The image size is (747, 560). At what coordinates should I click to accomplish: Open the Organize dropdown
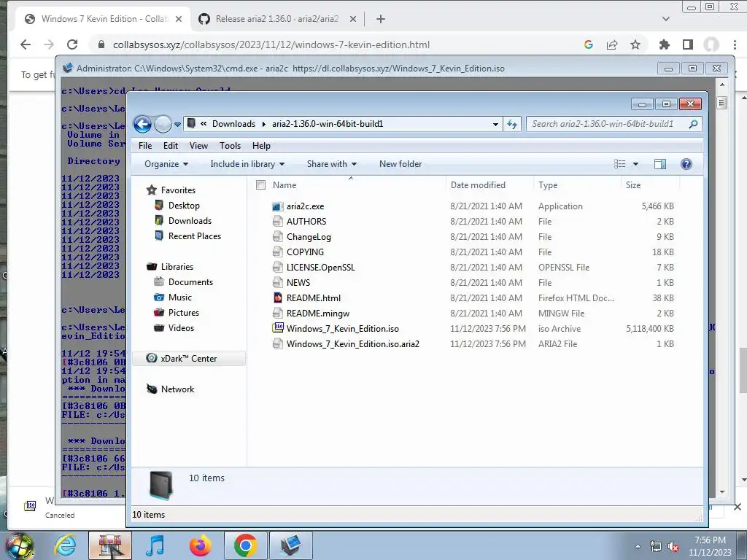(x=166, y=164)
